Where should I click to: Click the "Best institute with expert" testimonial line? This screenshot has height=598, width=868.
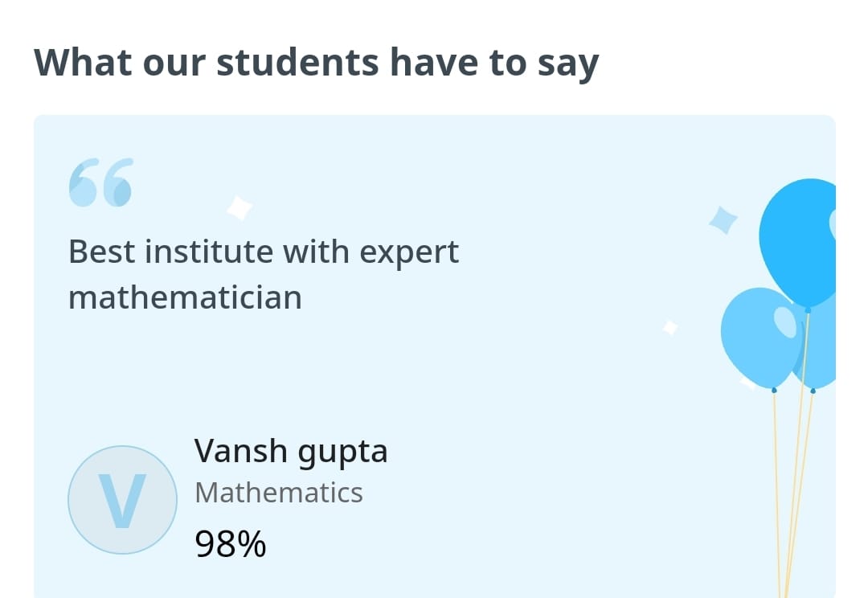click(x=264, y=252)
